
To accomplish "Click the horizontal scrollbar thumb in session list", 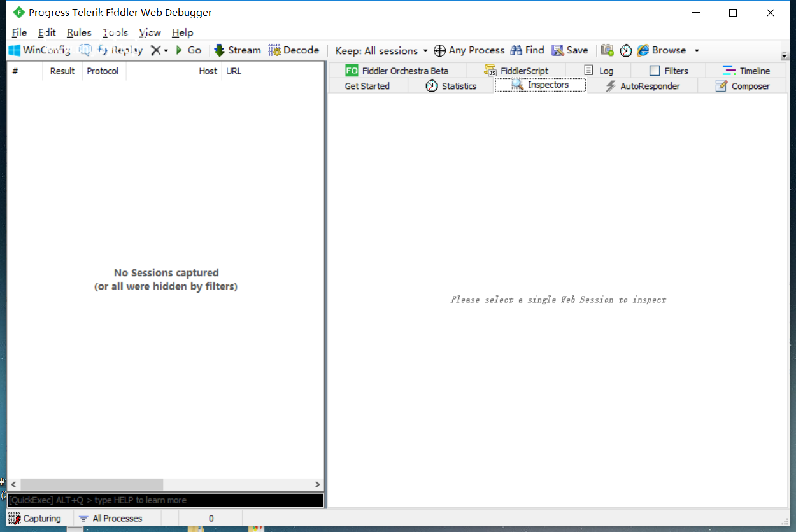I will pyautogui.click(x=92, y=484).
